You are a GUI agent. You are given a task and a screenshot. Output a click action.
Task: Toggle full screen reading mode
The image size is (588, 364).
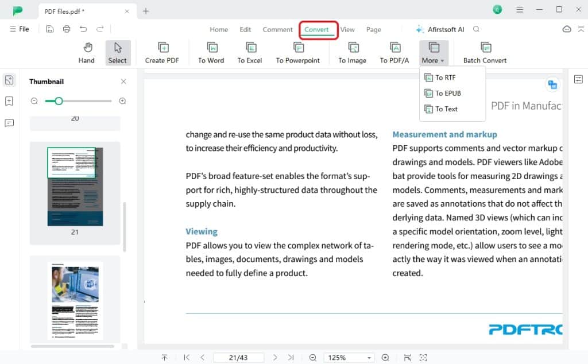(x=423, y=357)
